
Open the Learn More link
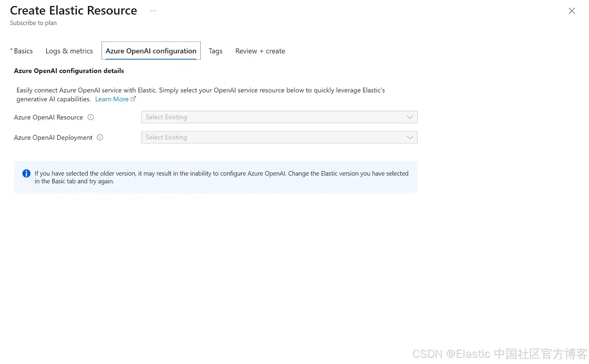pos(112,99)
